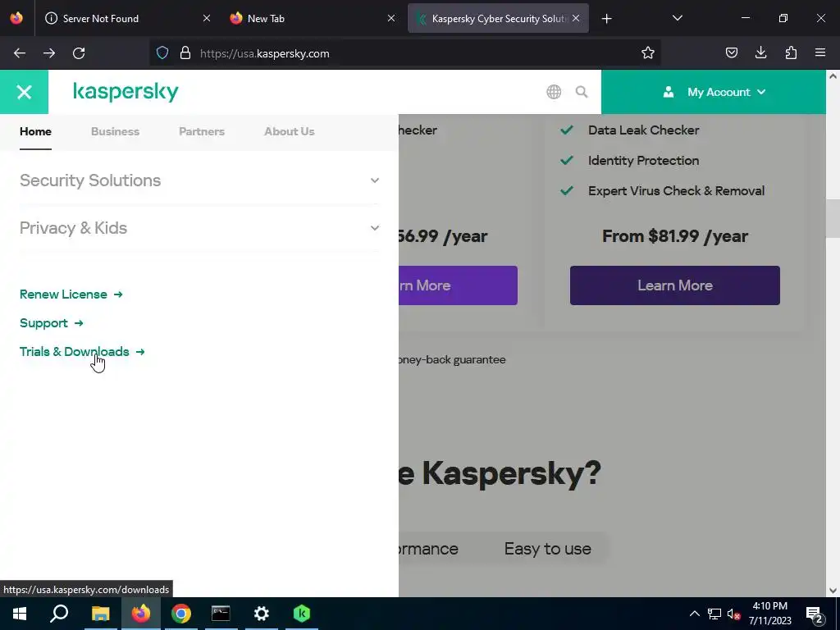The image size is (840, 630).
Task: Switch to the Partners tab
Action: [202, 132]
